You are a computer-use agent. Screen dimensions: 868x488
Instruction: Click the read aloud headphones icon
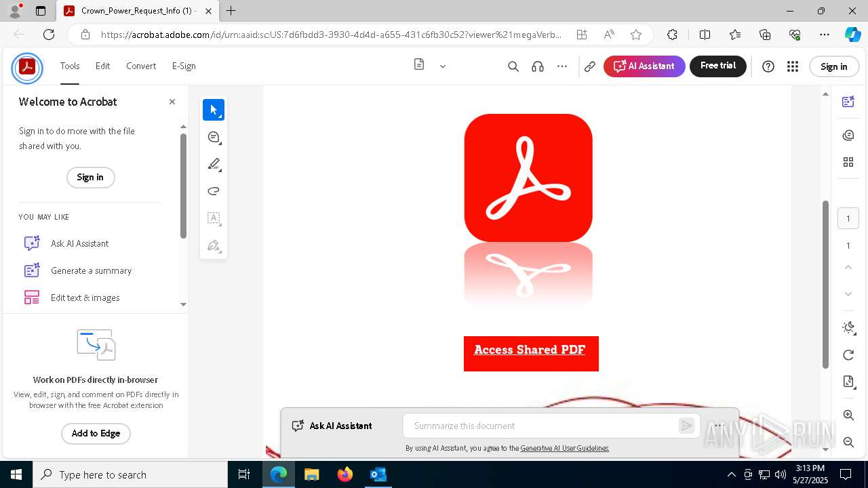pyautogui.click(x=538, y=66)
